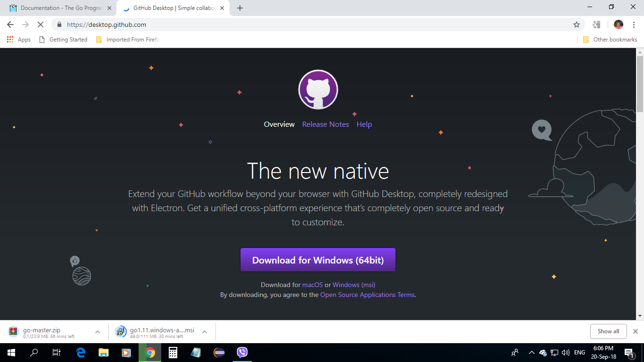Open the People icon in system tray

click(x=515, y=353)
